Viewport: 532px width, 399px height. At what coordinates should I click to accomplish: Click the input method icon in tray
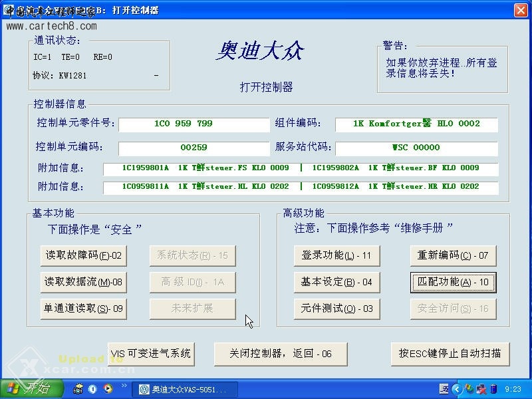(x=444, y=389)
